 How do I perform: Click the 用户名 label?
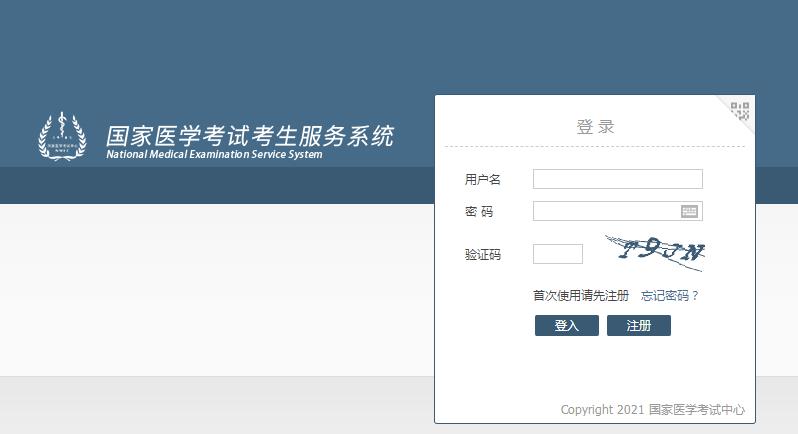482,179
